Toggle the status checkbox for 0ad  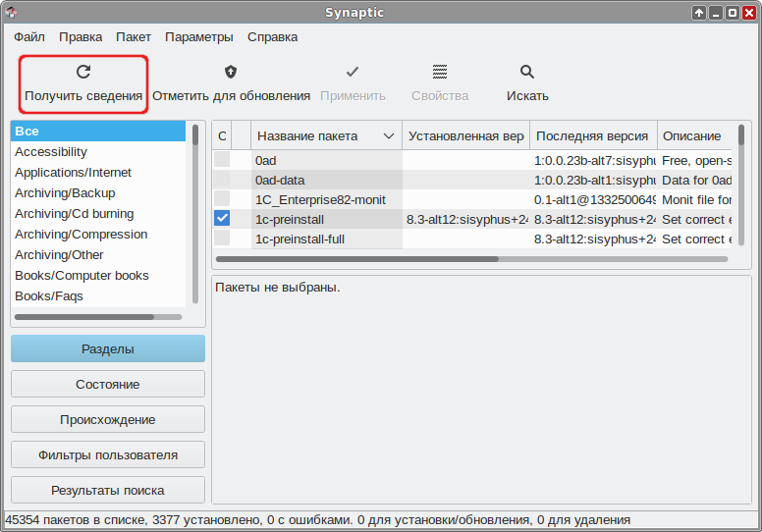(222, 159)
